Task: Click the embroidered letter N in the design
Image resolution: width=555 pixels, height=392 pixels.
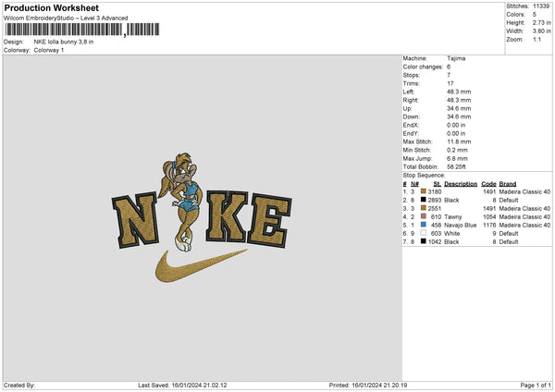Action: pos(136,220)
